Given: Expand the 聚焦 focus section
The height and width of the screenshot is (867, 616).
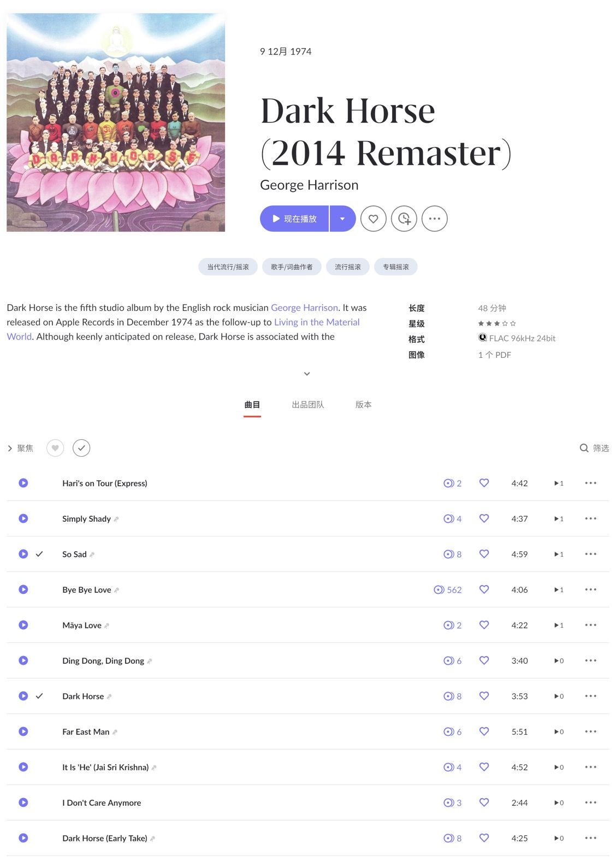Looking at the screenshot, I should coord(20,448).
